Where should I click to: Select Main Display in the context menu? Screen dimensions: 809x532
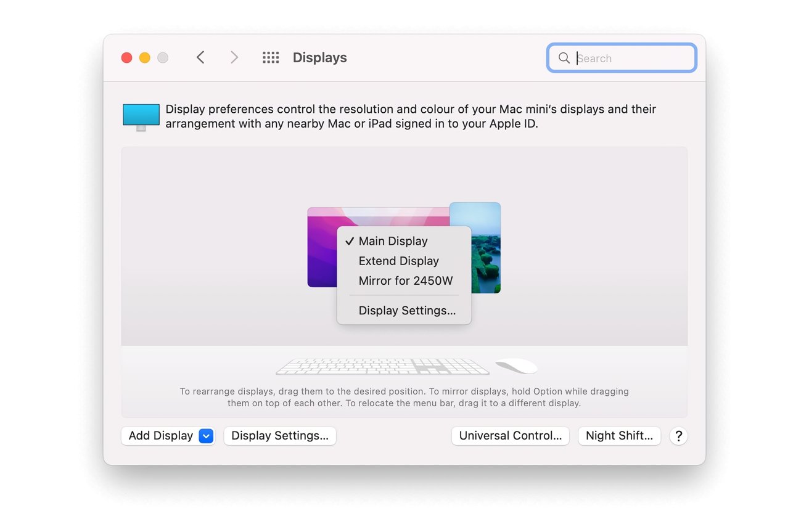click(393, 241)
